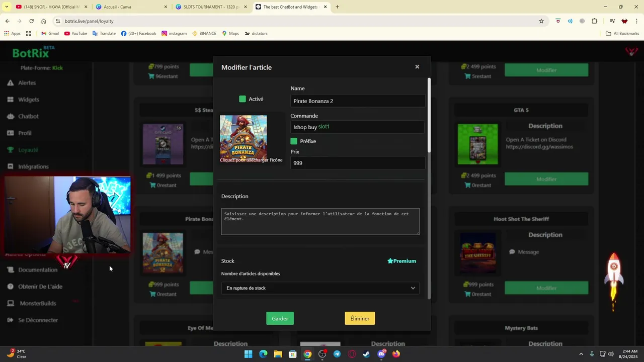Click Obtenir De L'aide in sidebar
644x362 pixels.
40,287
